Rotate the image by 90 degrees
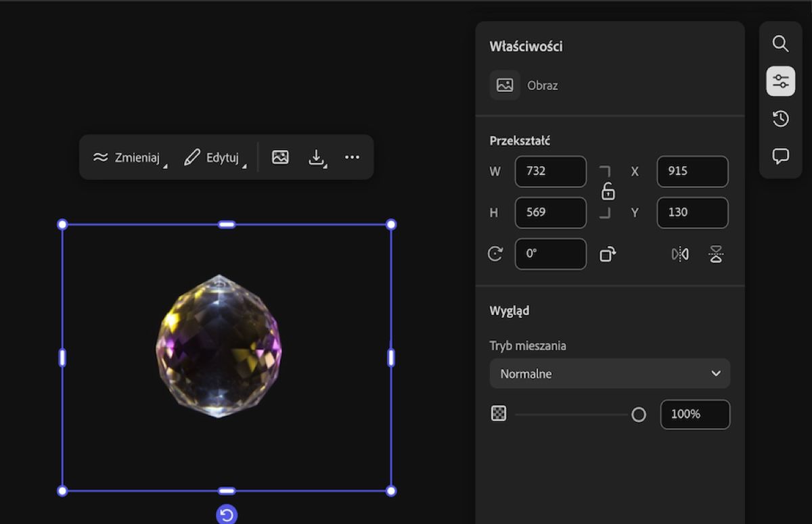 (608, 254)
